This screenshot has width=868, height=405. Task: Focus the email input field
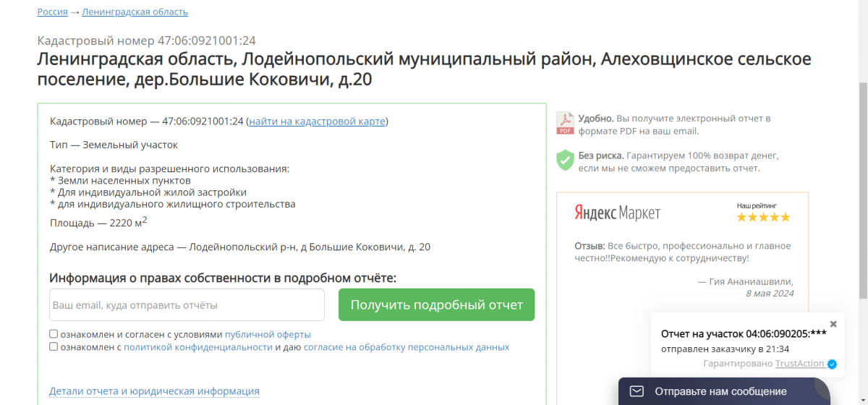pos(187,305)
